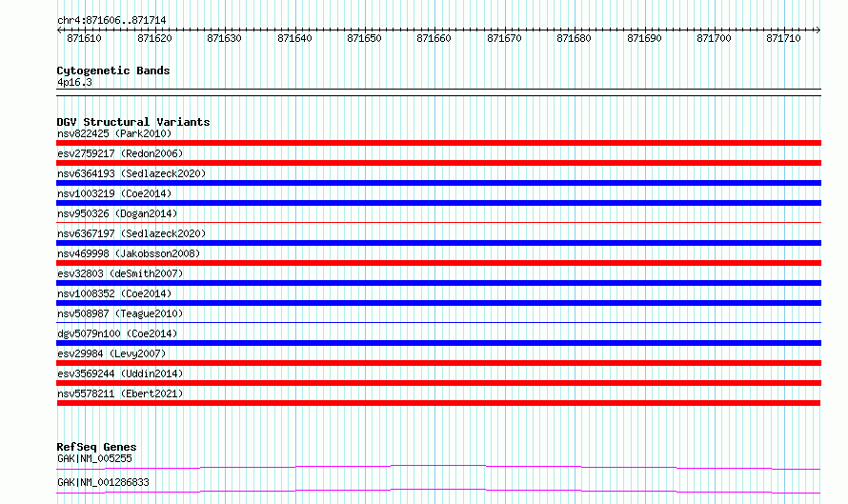848x504 pixels.
Task: Select the blue bar under nsv6364193
Action: pyautogui.click(x=438, y=183)
